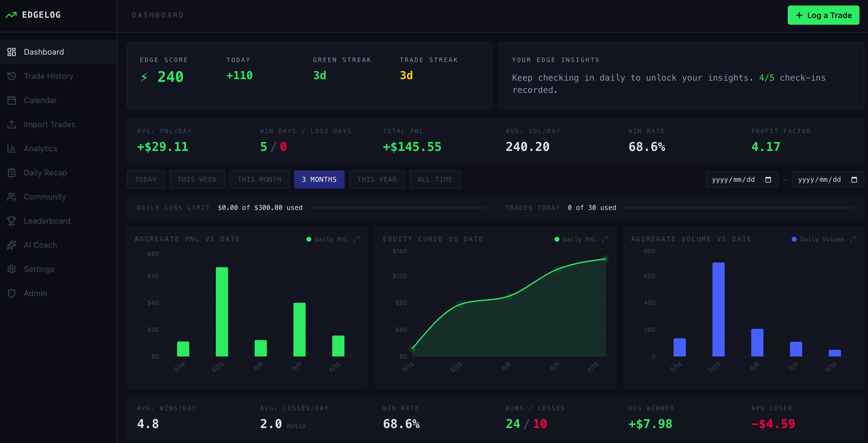Click the Daily Loss Limit progress bar

point(398,208)
